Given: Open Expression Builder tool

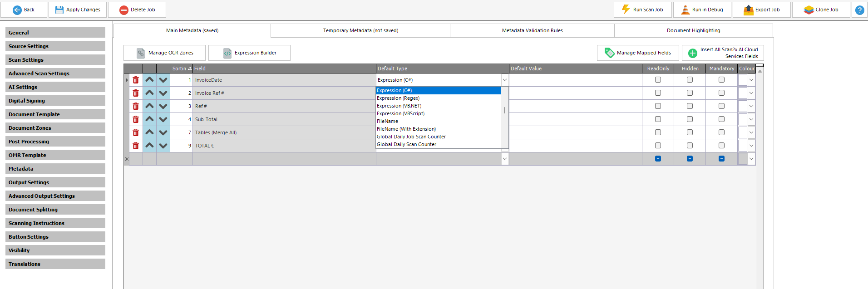Looking at the screenshot, I should tap(249, 53).
